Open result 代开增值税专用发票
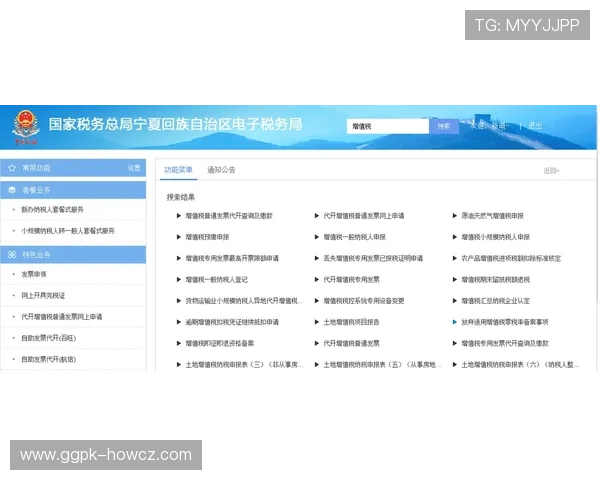The height and width of the screenshot is (480, 600). coord(351,279)
